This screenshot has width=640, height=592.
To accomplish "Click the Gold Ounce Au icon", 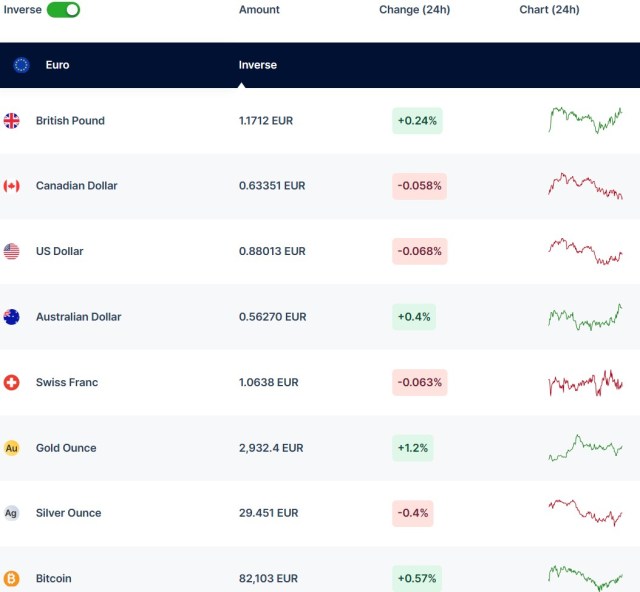I will 12,448.
